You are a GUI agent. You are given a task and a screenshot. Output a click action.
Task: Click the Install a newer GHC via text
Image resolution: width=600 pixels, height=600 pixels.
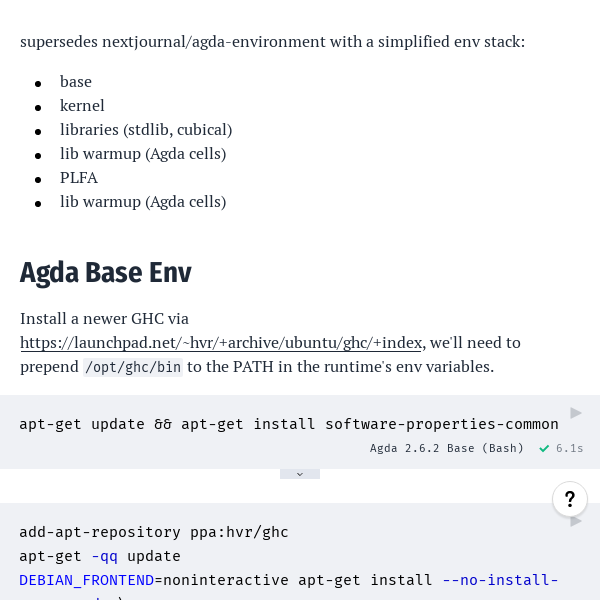pyautogui.click(x=104, y=319)
